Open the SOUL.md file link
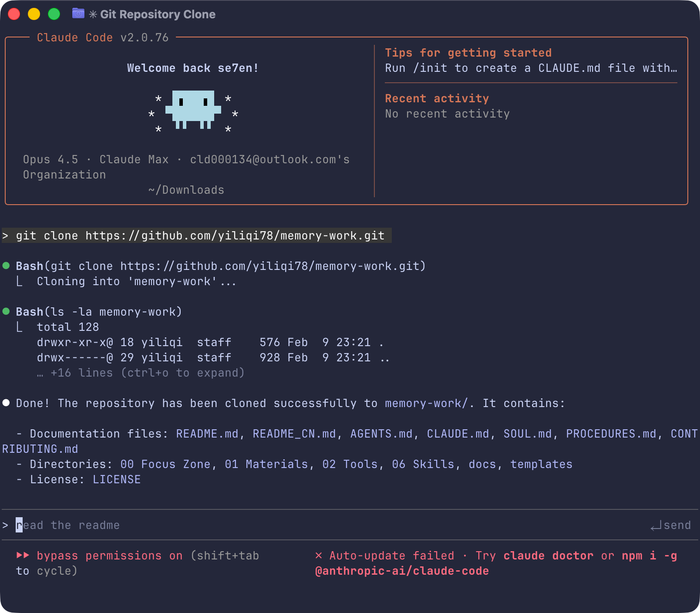The width and height of the screenshot is (700, 613). click(528, 434)
